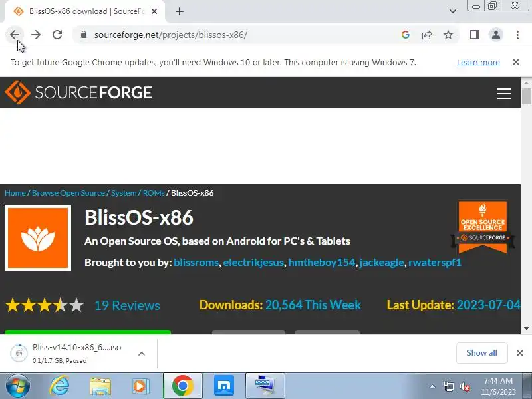The height and width of the screenshot is (399, 532).
Task: Open the on-screen keyboard taskbar item
Action: click(265, 386)
